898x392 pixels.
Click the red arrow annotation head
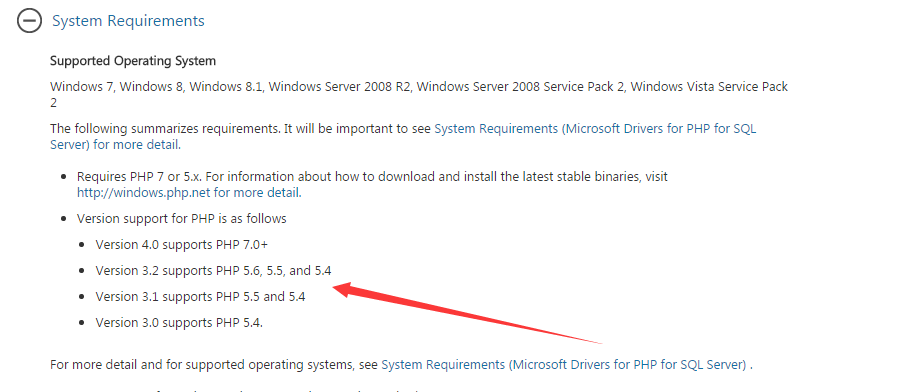[346, 288]
